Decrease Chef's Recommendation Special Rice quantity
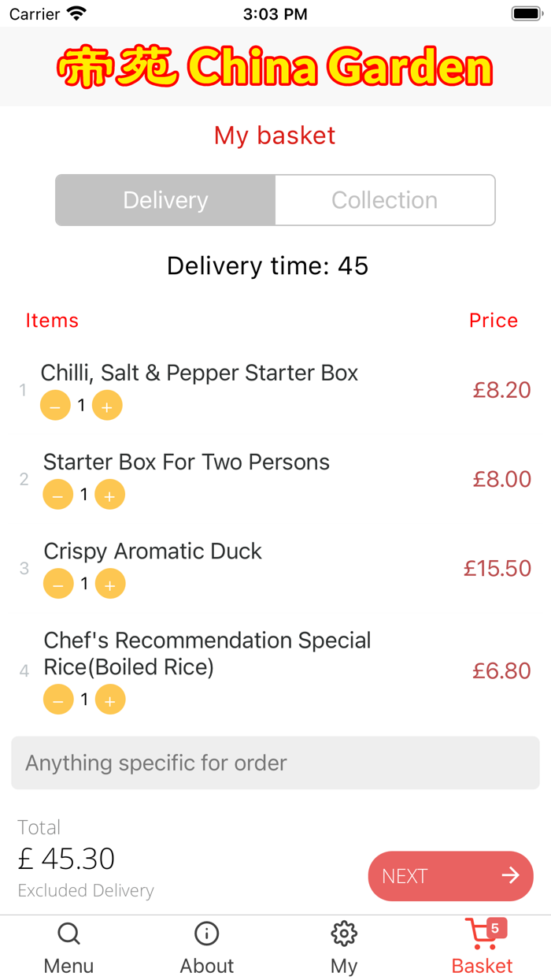Screen dimensions: 551x980 pos(58,700)
